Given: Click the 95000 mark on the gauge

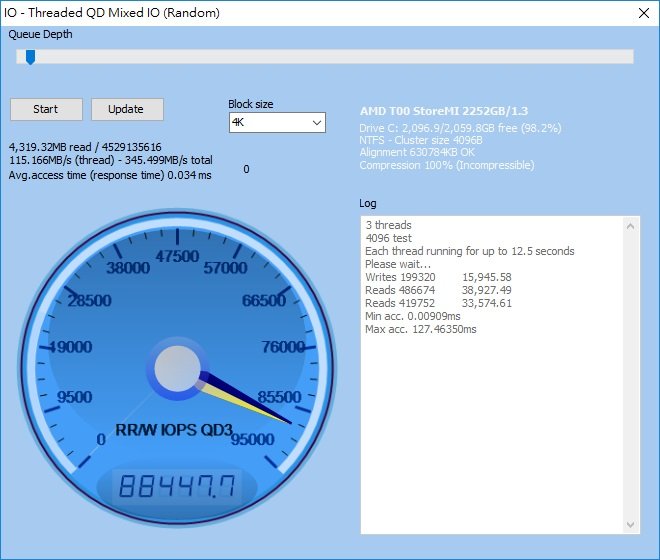Looking at the screenshot, I should [x=253, y=440].
